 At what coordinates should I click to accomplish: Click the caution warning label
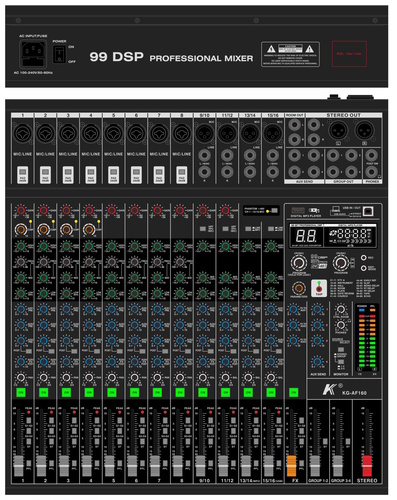click(290, 54)
